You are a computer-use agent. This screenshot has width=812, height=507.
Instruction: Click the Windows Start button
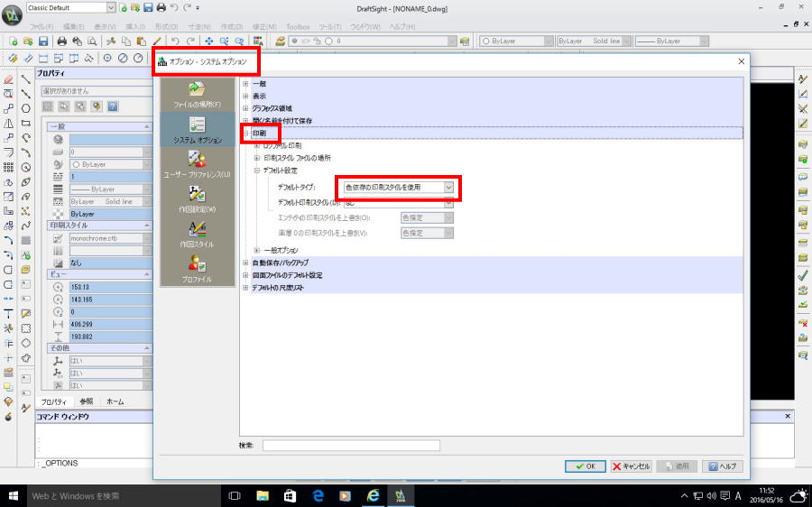tap(13, 495)
